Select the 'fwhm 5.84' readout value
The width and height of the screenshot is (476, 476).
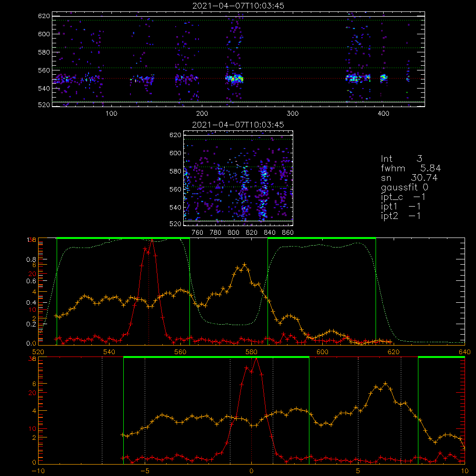(x=411, y=168)
